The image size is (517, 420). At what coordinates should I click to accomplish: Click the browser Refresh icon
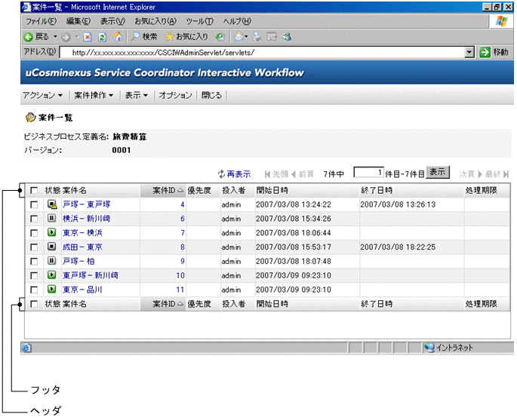click(102, 36)
